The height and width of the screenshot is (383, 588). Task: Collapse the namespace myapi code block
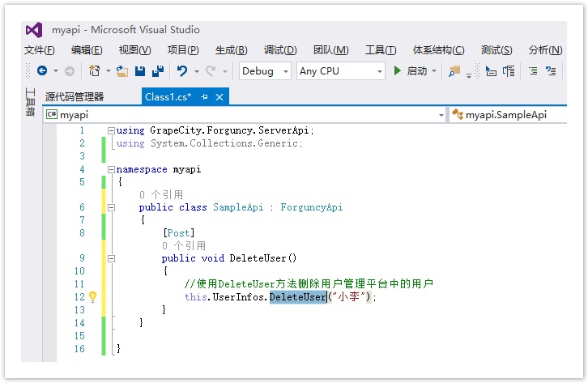click(111, 170)
